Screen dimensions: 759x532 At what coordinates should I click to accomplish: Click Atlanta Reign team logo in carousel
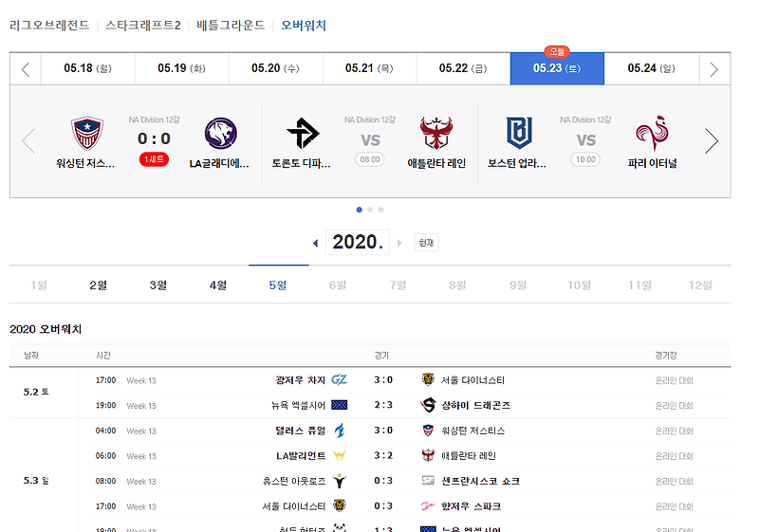(436, 133)
